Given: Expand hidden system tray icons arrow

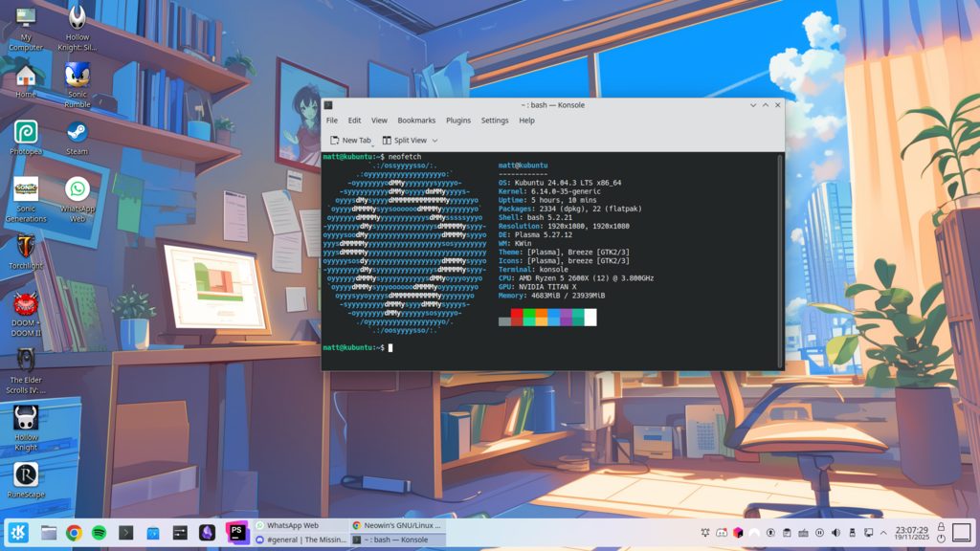Looking at the screenshot, I should 883,533.
